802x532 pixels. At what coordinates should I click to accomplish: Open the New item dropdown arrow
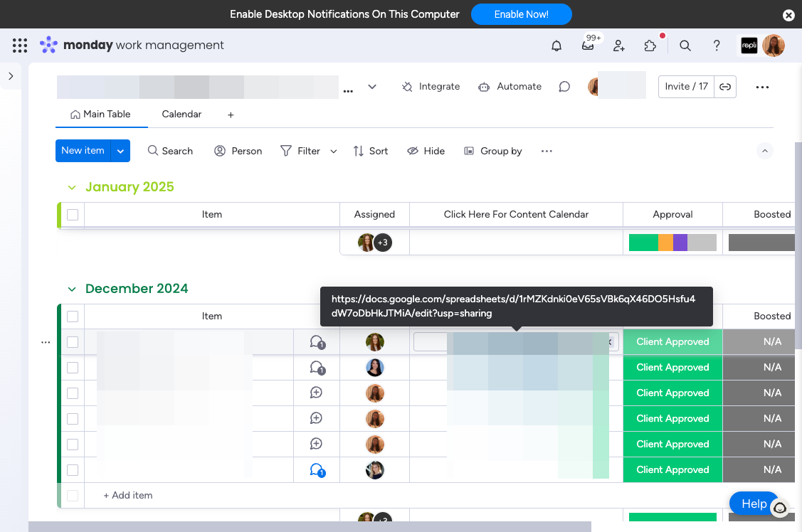tap(121, 151)
